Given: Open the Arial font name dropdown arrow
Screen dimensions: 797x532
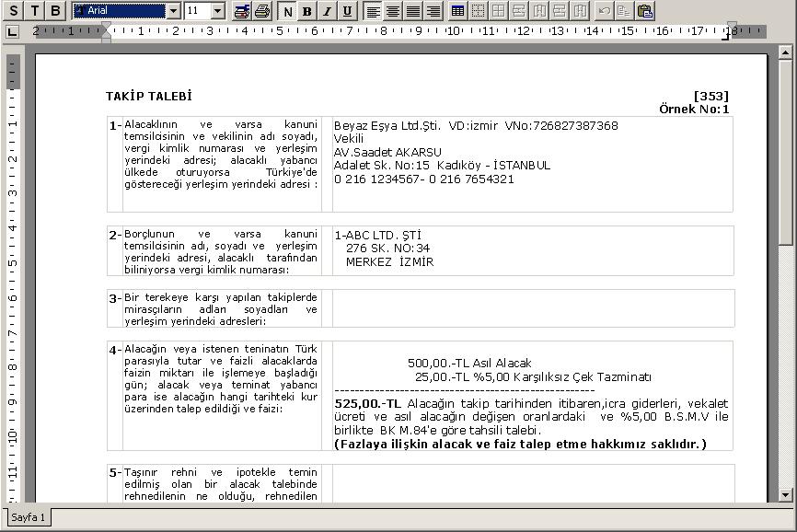Looking at the screenshot, I should click(x=173, y=11).
